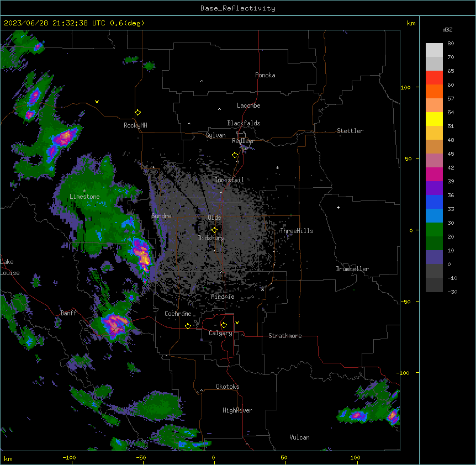Select the RockyMH label
476x465 pixels.
pyautogui.click(x=135, y=125)
